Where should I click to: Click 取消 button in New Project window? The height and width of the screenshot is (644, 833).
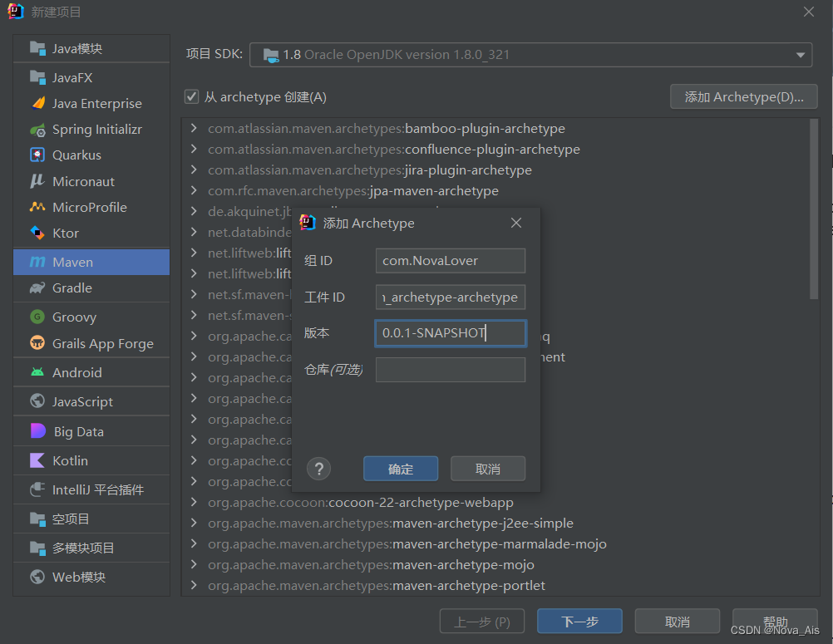678,622
